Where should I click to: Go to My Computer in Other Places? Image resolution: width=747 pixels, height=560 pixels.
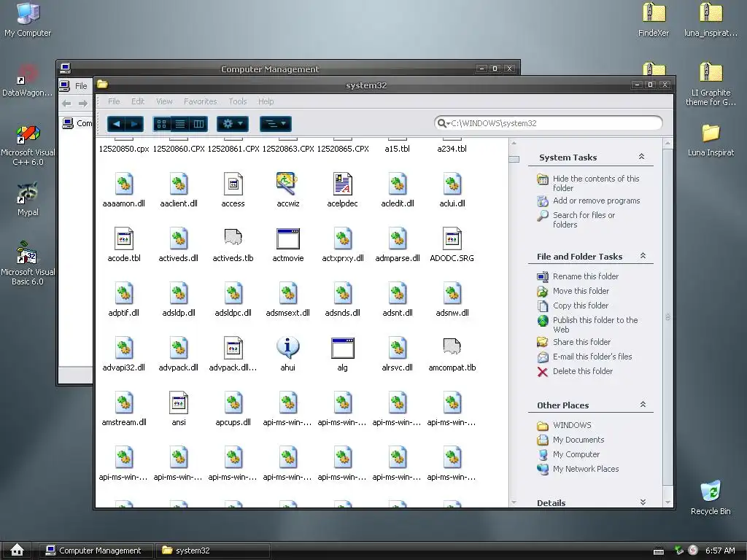click(x=576, y=455)
